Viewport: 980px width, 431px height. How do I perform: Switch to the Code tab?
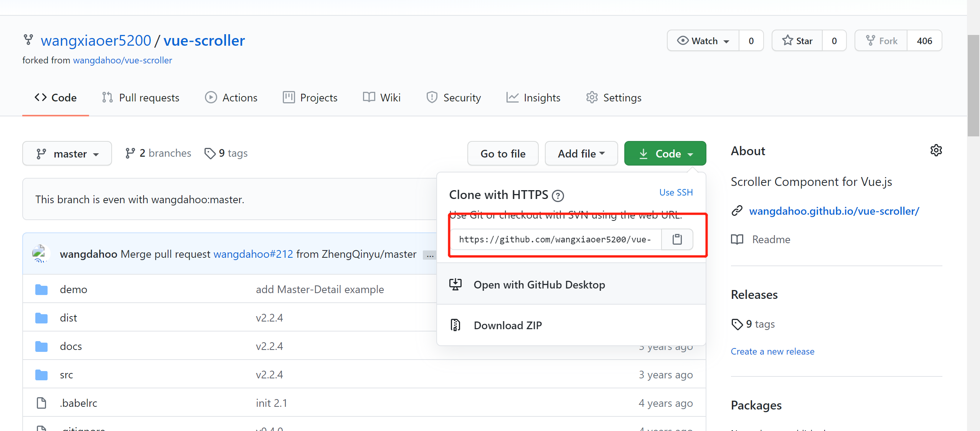tap(56, 98)
